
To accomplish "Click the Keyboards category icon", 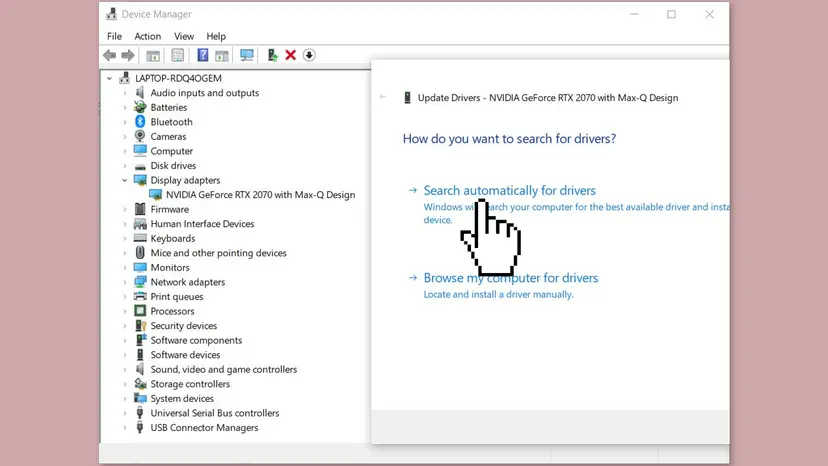I will [140, 238].
